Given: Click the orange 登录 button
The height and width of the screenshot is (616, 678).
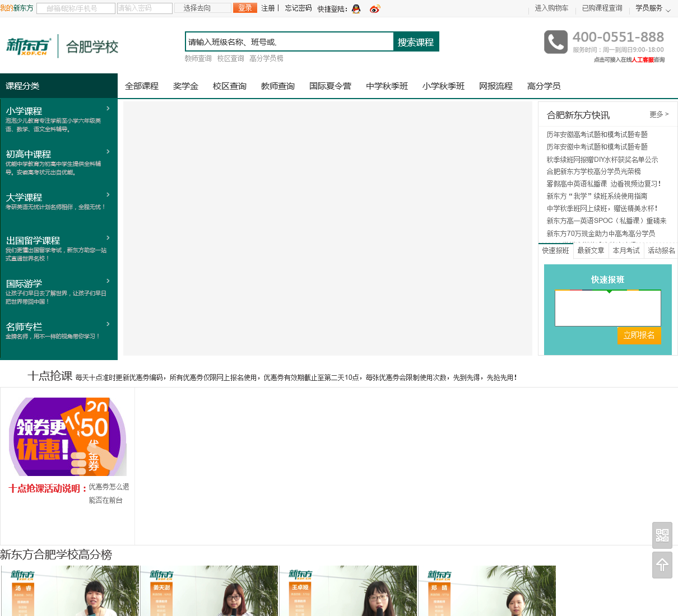Looking at the screenshot, I should (245, 8).
